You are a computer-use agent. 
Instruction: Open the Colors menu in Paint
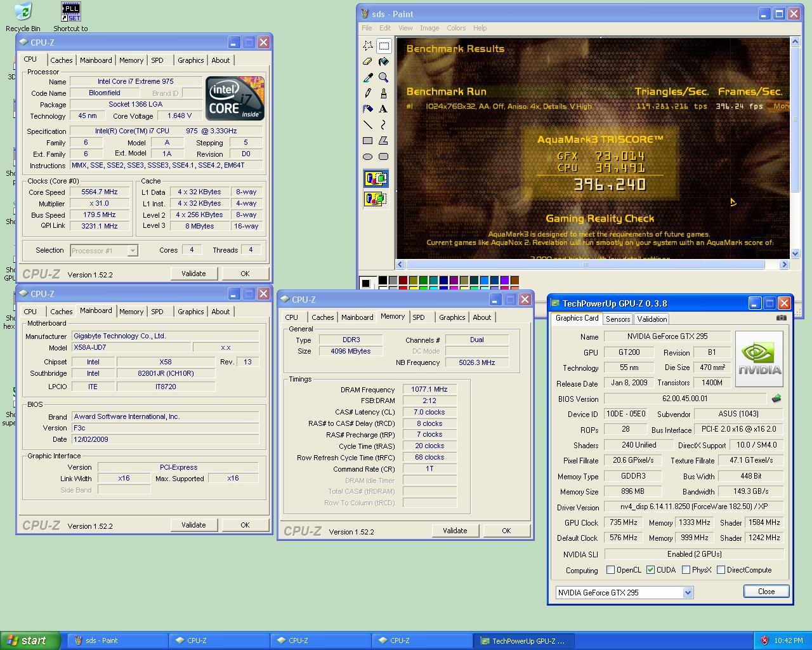tap(456, 28)
